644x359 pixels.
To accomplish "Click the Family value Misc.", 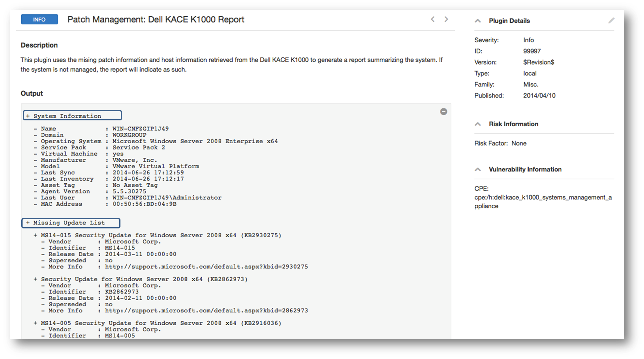I will (x=531, y=85).
